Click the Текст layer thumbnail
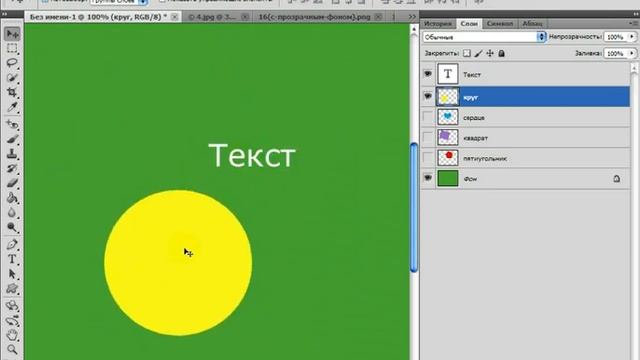Screen dimensions: 640x360 [x=448, y=74]
